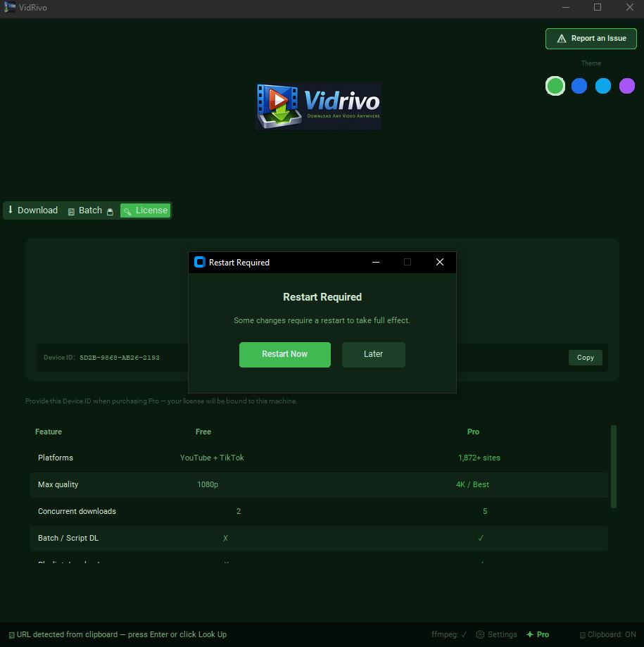Open Report an Issue

pos(591,39)
